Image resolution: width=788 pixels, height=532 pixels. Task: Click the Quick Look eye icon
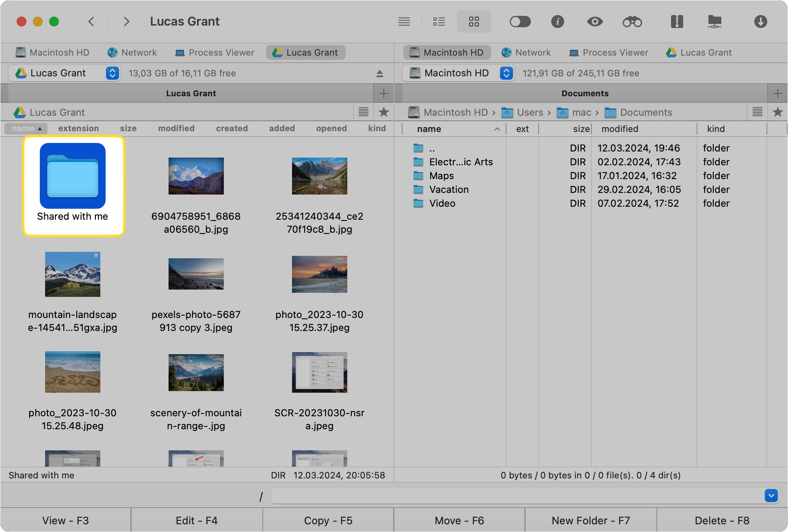595,22
